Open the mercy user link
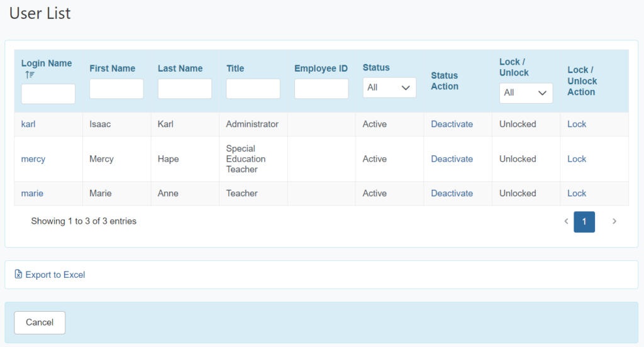Image resolution: width=644 pixels, height=347 pixels. point(33,159)
